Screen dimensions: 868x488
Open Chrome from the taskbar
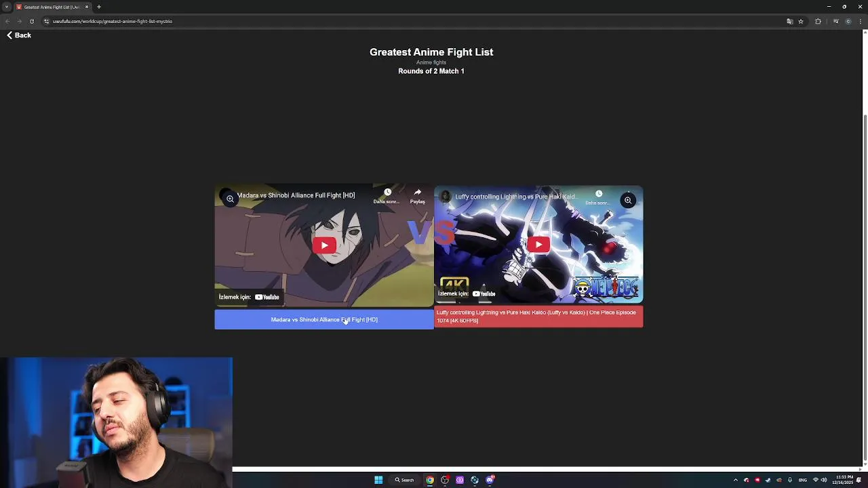[430, 480]
